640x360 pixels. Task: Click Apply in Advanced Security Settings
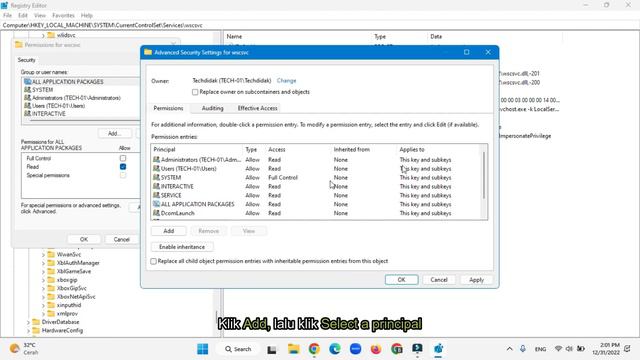pyautogui.click(x=476, y=280)
